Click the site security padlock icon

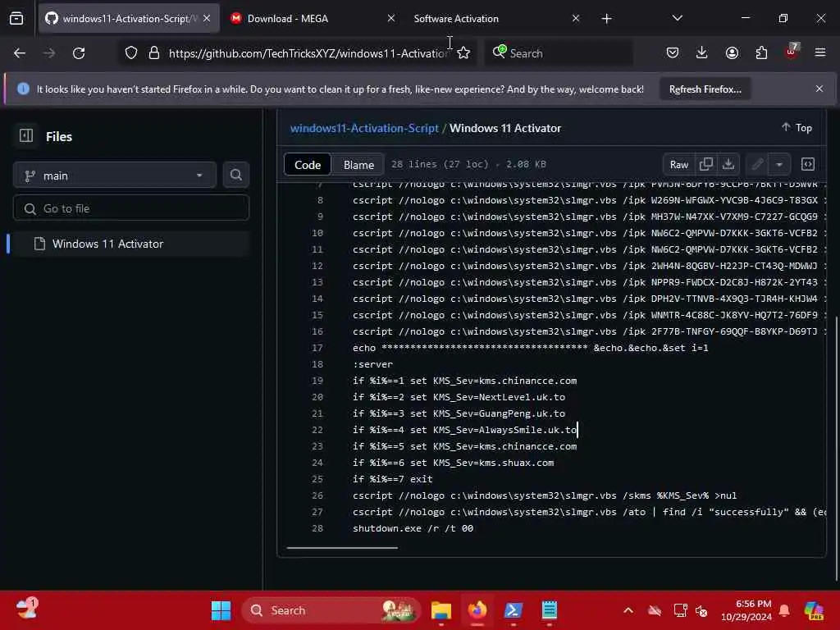coord(154,53)
